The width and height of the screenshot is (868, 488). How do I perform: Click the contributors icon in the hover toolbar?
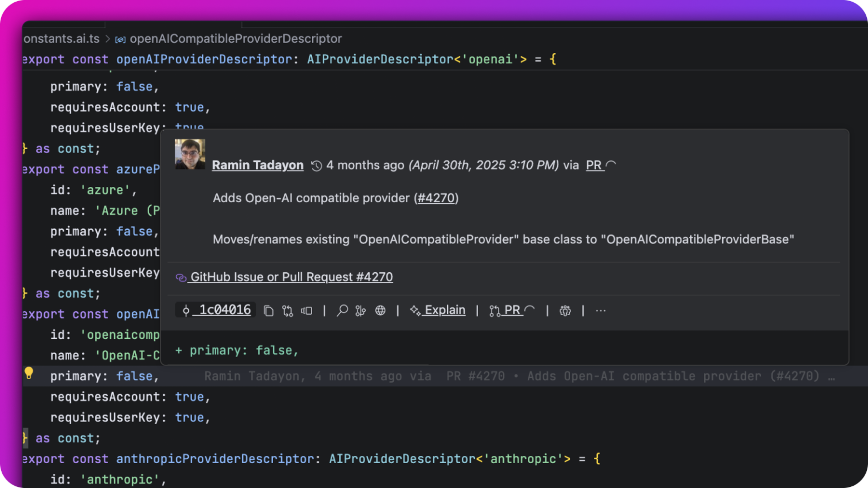565,310
